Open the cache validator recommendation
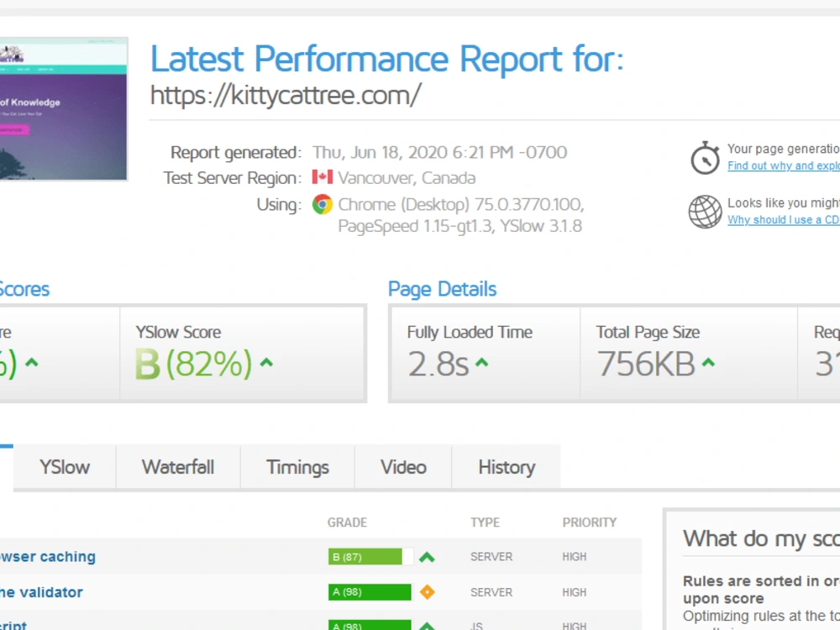The image size is (840, 630). pos(41,592)
